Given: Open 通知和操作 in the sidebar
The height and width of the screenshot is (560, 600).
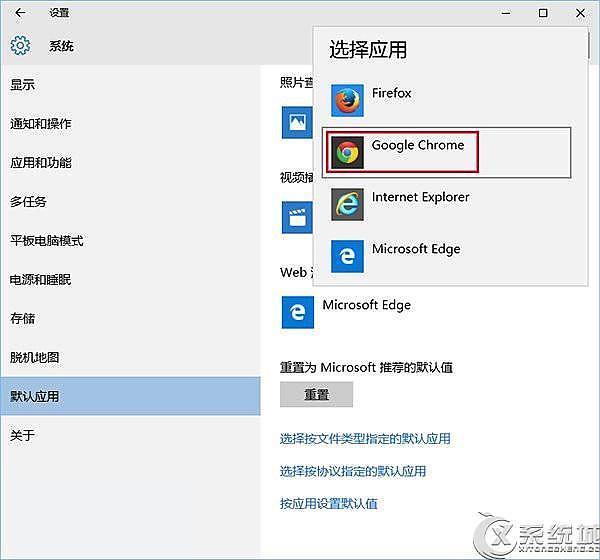Looking at the screenshot, I should [x=130, y=124].
